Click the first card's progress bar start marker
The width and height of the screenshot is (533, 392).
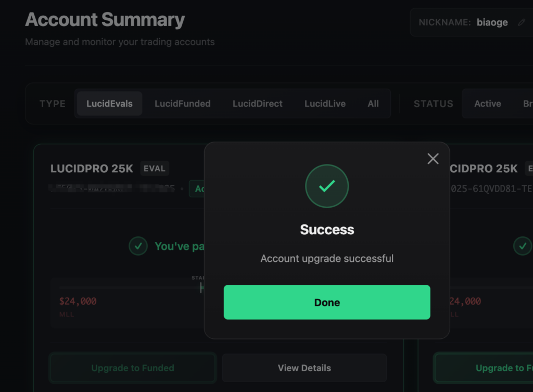point(201,287)
